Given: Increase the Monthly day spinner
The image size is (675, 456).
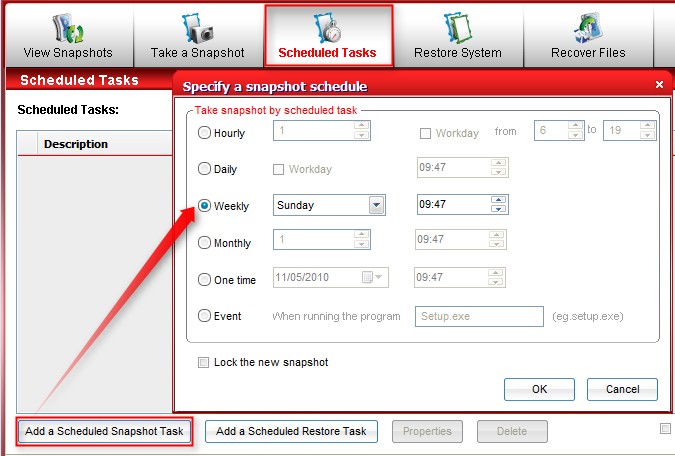Looking at the screenshot, I should point(361,234).
